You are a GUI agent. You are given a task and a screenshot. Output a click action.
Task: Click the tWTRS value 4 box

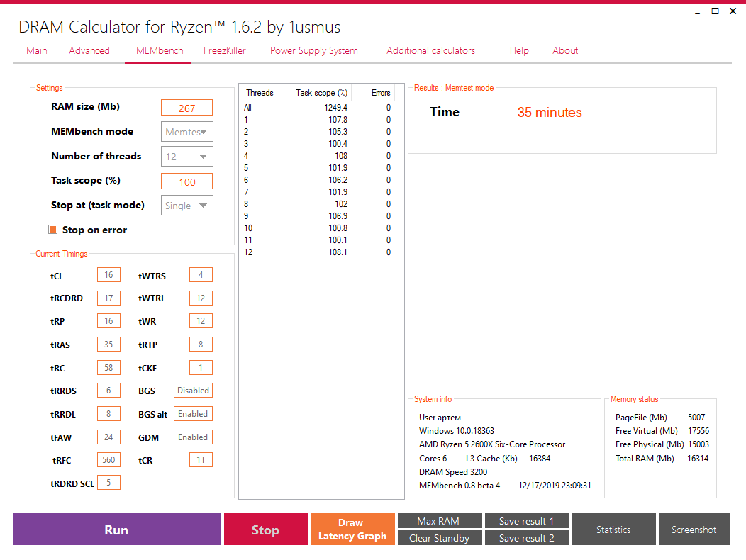[201, 275]
